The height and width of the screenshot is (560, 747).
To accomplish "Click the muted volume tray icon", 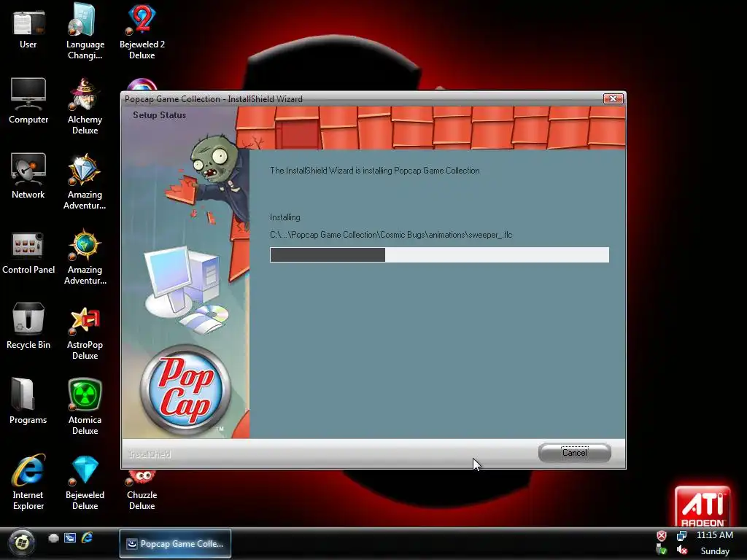I will click(x=682, y=551).
